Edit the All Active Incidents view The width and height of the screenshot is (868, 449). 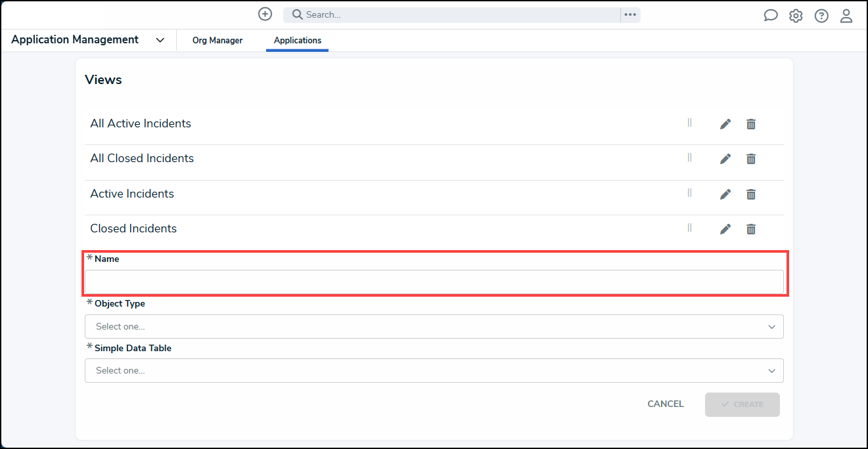click(725, 123)
